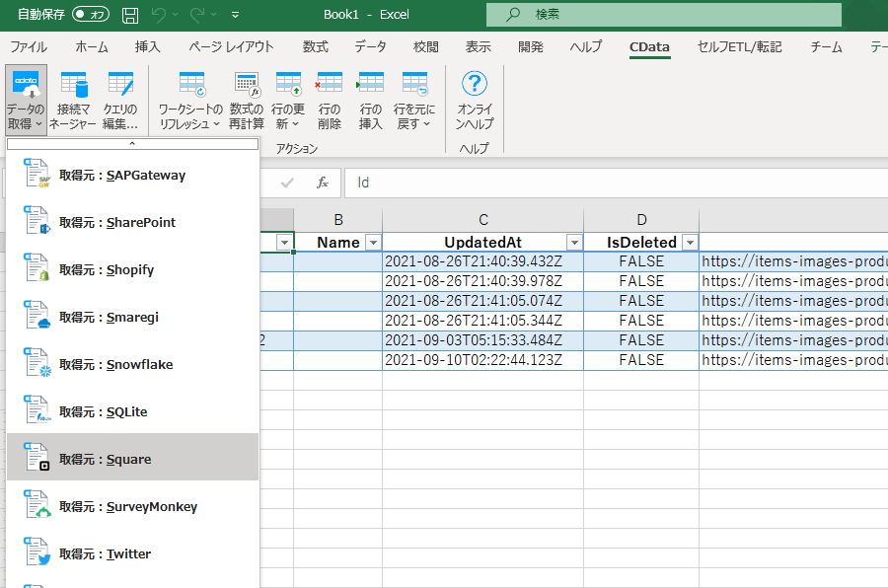Click ワークシートのリフレッシュ icon
Viewport: 888px width, 588px height.
tap(191, 85)
